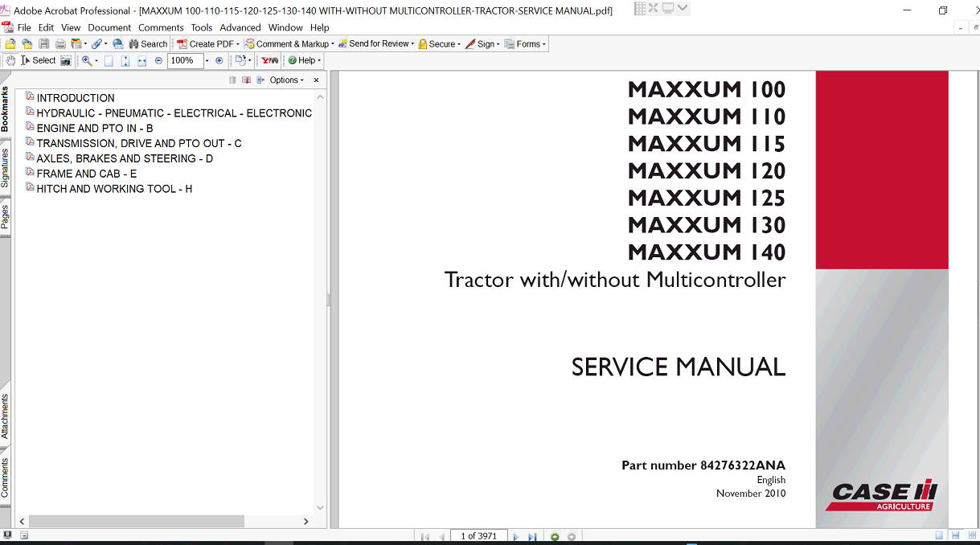Click the Snapshot camera tool
Viewport: 980px width, 545px height.
66,60
